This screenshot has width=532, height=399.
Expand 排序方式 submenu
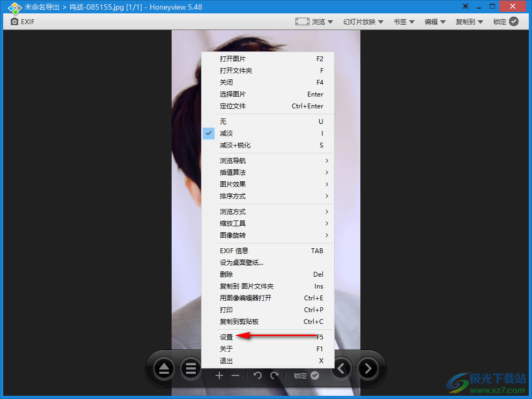268,196
